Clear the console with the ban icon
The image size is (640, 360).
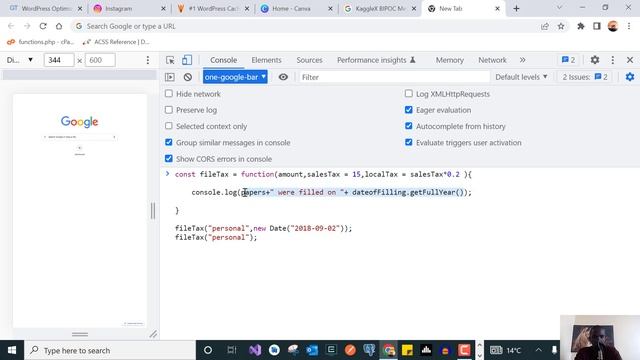(188, 77)
